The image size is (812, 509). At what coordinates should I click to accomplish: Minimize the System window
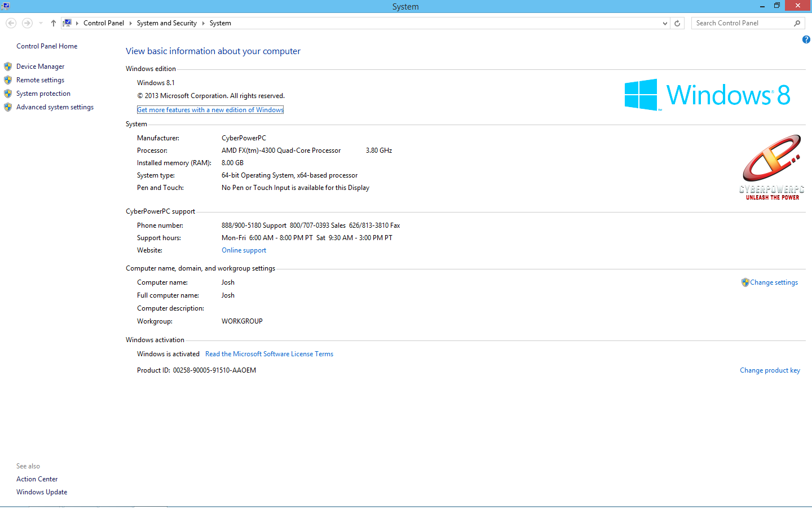[x=762, y=6]
